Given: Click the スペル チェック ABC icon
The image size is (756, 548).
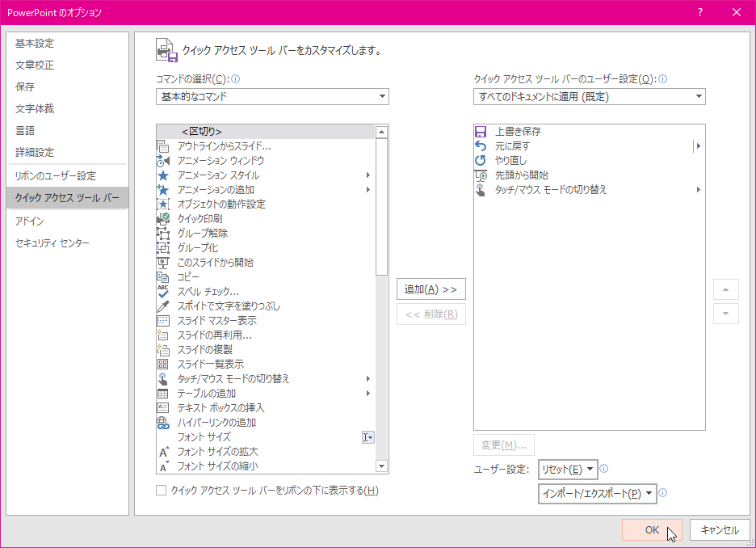Looking at the screenshot, I should click(163, 291).
